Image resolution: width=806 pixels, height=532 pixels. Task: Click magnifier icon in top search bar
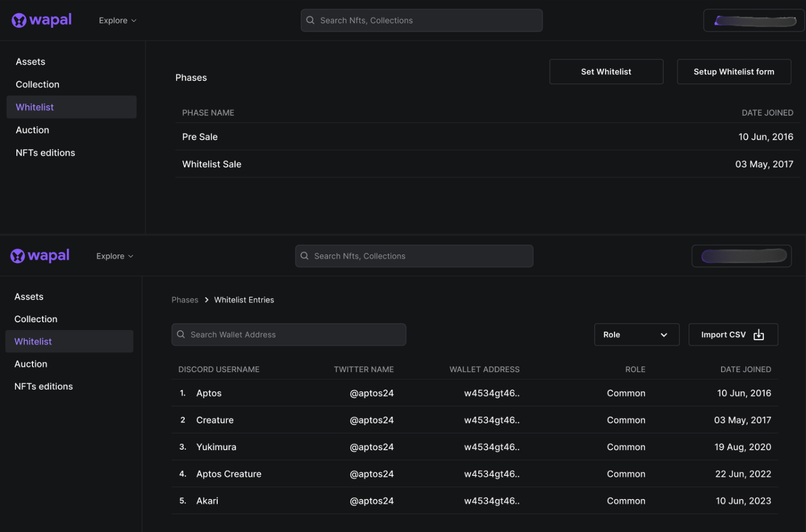pos(310,20)
